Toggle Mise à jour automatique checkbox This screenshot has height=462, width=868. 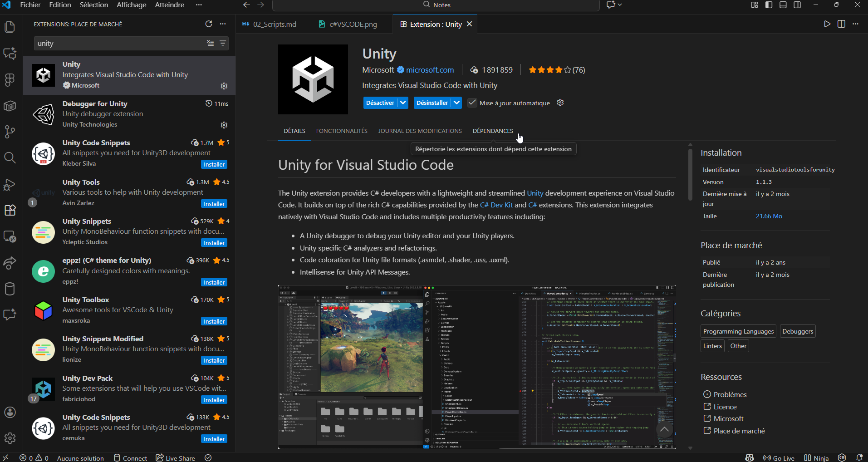(x=472, y=103)
